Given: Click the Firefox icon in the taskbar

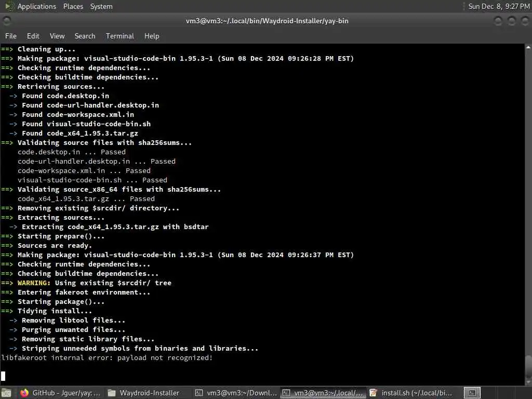Looking at the screenshot, I should click(24, 393).
